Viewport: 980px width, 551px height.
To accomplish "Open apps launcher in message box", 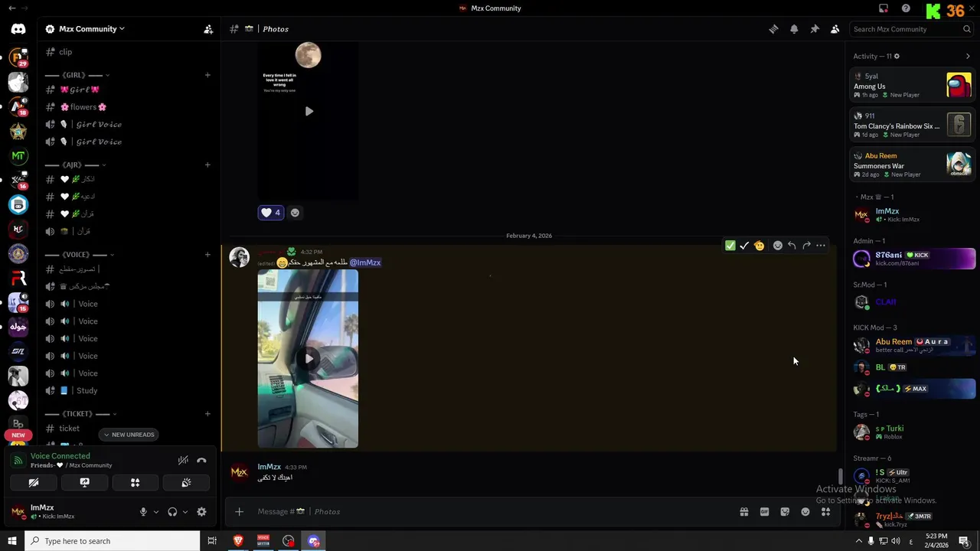I will pos(826,512).
